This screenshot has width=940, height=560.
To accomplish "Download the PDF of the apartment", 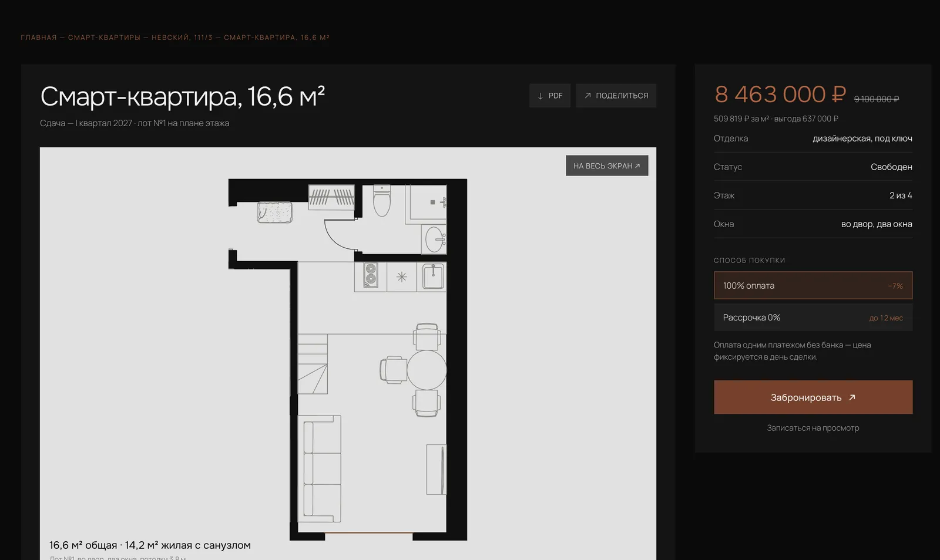I will pyautogui.click(x=550, y=96).
